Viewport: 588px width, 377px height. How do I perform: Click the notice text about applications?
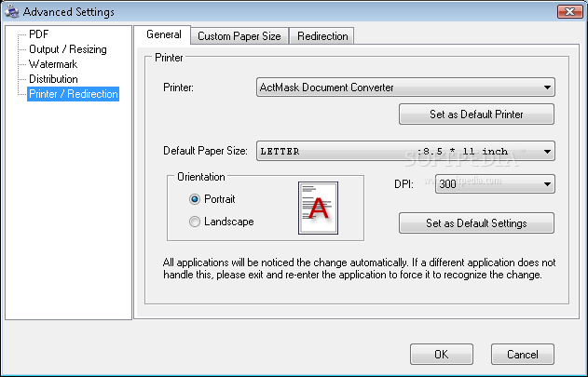[360, 268]
